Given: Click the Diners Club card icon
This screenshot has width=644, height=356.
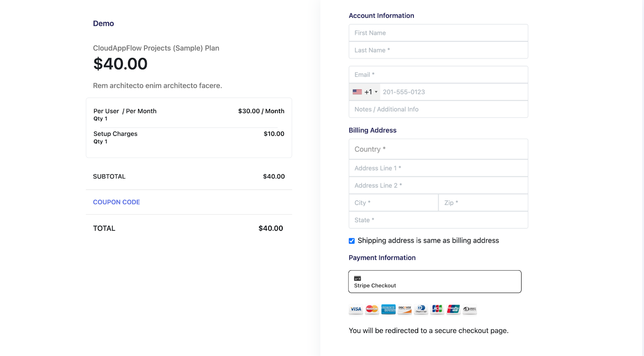Looking at the screenshot, I should click(421, 309).
